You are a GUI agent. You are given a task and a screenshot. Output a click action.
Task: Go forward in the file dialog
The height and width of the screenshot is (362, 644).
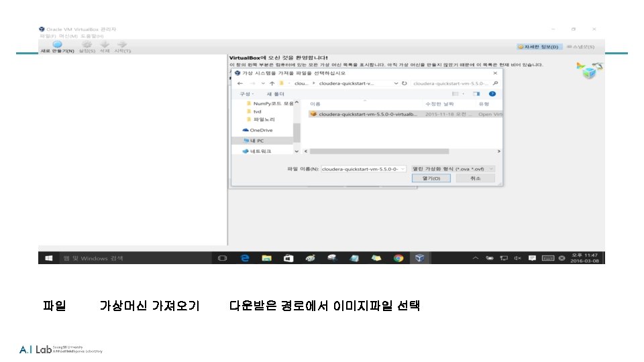tap(253, 83)
